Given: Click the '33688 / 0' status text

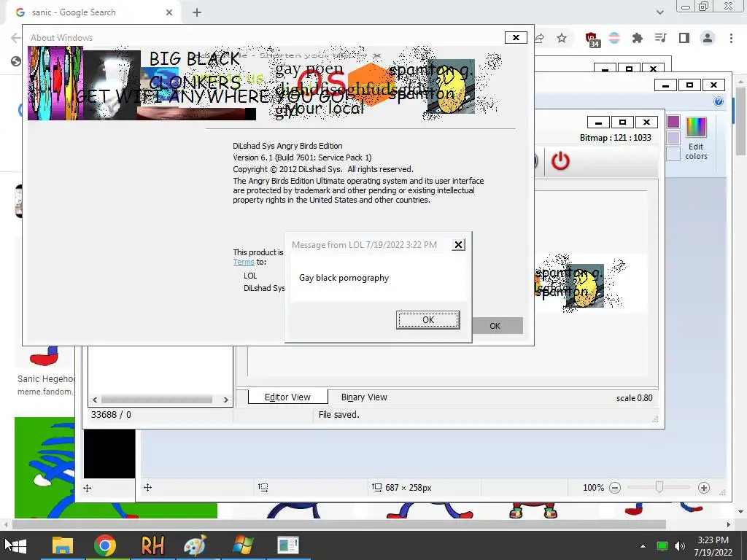Looking at the screenshot, I should click(111, 415).
